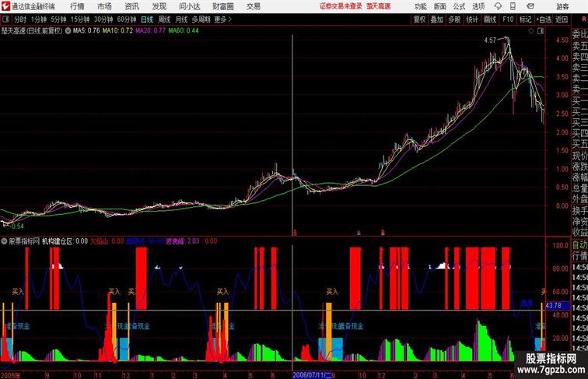Click the 2006/07/11 date marker on the time axis
The image size is (588, 379).
(x=312, y=375)
